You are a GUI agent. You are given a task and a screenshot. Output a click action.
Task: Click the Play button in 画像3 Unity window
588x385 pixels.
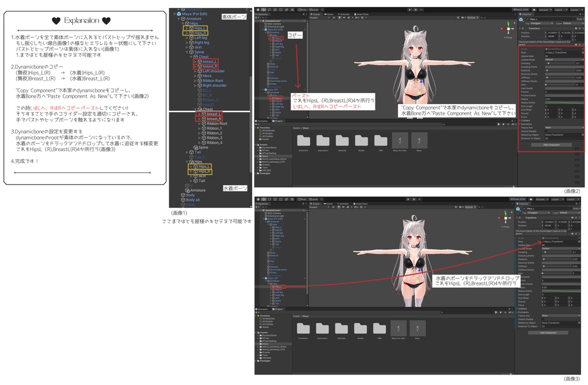408,199
